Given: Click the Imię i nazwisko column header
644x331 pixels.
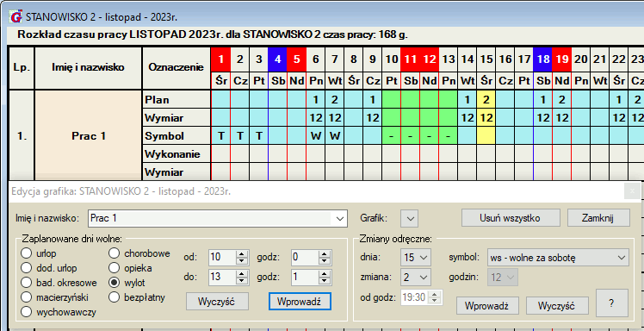Looking at the screenshot, I should (89, 68).
